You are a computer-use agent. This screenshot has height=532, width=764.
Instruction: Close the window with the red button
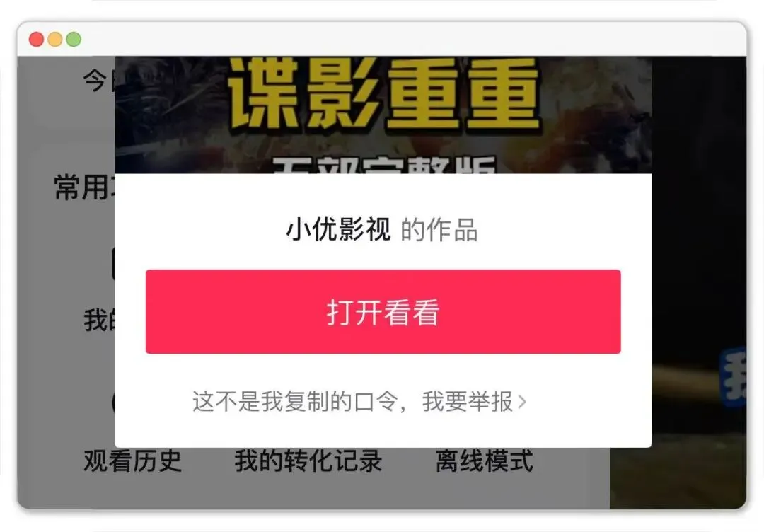(x=37, y=39)
